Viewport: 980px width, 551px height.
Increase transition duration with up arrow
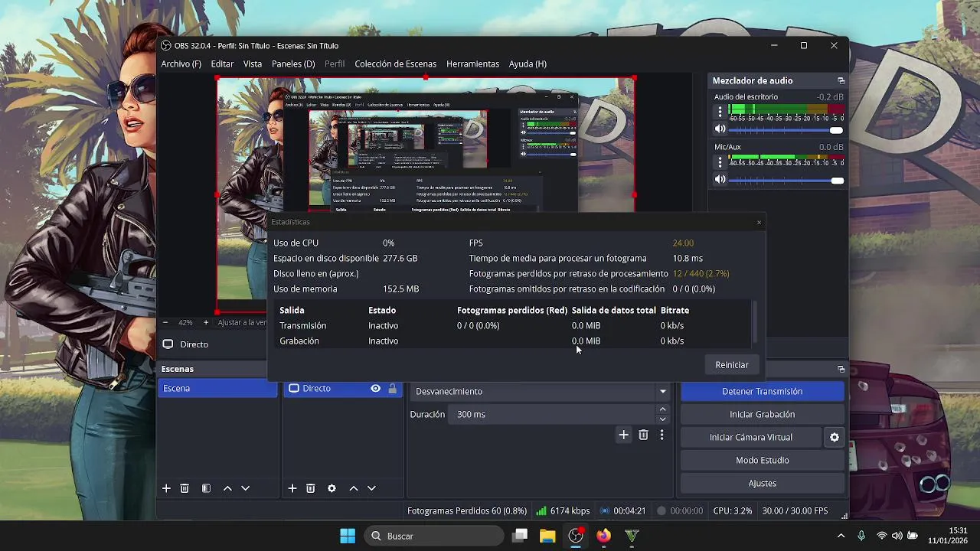[663, 409]
